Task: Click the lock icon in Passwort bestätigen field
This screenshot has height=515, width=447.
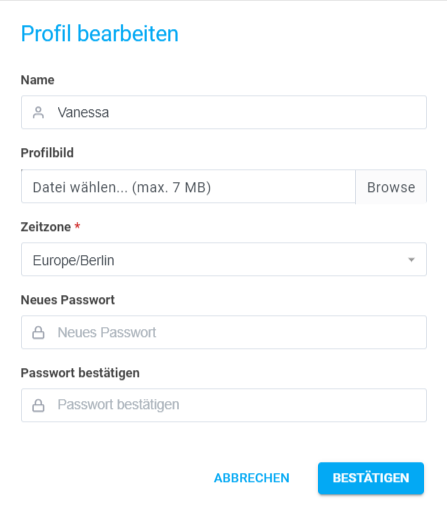Action: tap(38, 405)
